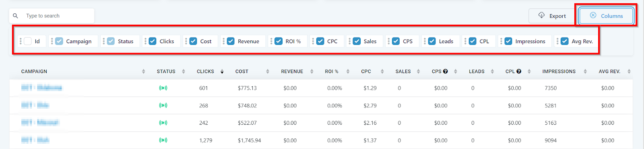The height and width of the screenshot is (149, 644).
Task: Click the CPL help question-mark icon
Action: [519, 71]
